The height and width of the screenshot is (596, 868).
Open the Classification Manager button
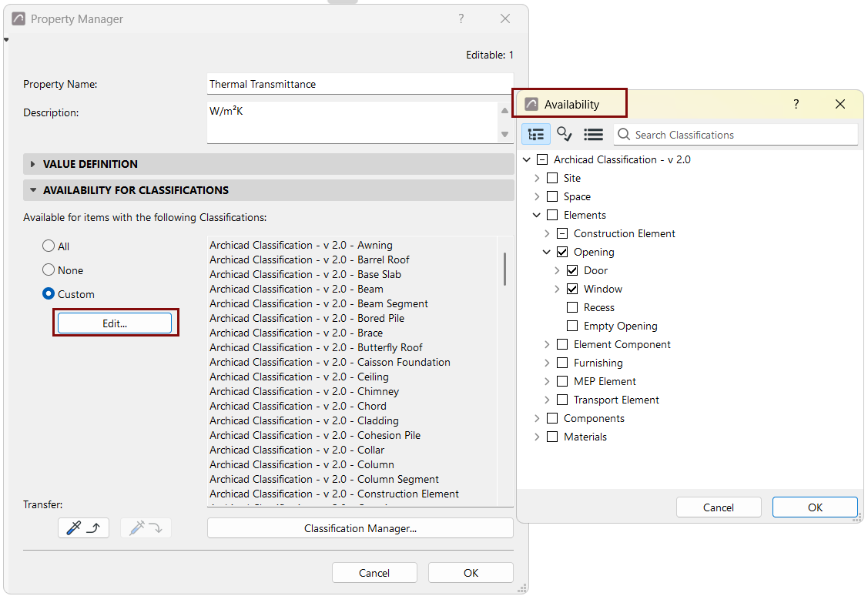click(x=360, y=528)
